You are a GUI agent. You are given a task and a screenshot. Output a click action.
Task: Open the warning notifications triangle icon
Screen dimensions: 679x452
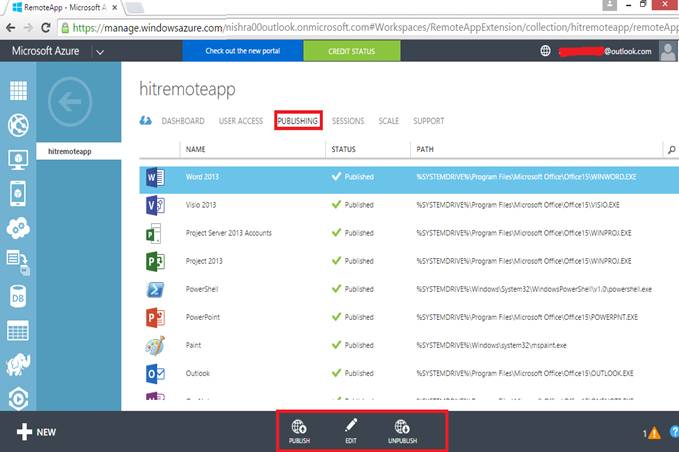(654, 433)
